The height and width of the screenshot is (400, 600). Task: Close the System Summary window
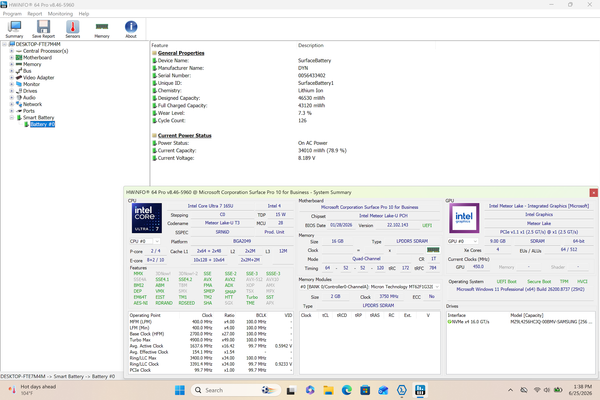pos(593,193)
